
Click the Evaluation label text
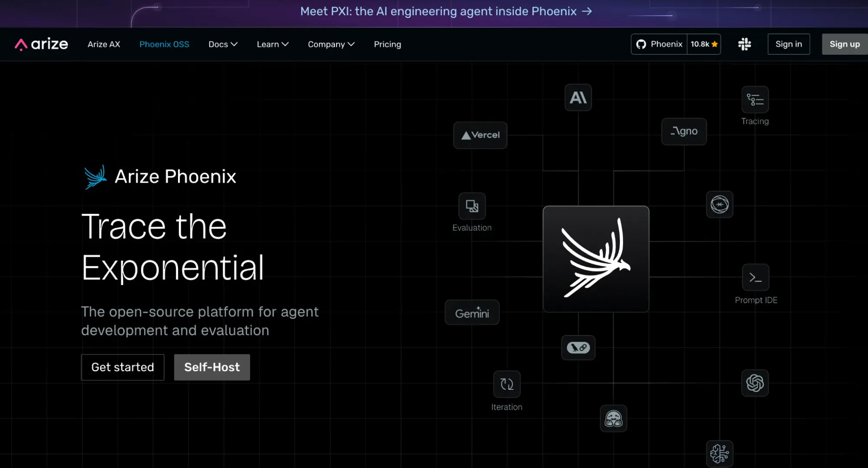tap(472, 228)
